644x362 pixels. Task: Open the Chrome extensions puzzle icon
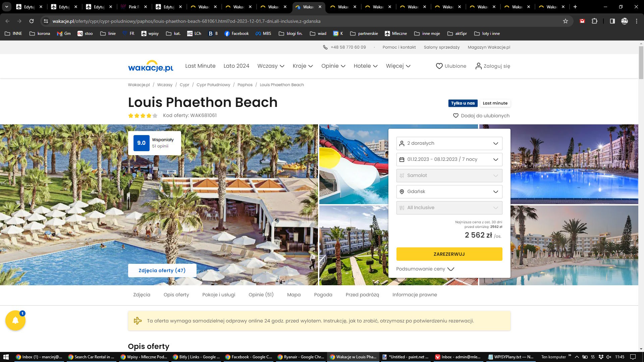594,21
